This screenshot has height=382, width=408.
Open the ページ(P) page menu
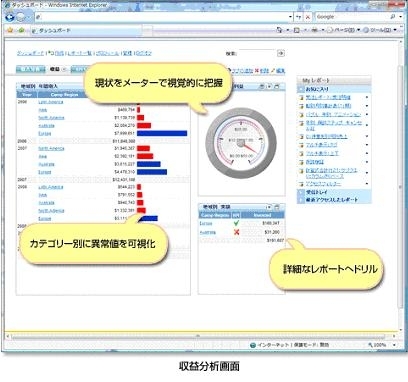(x=344, y=30)
